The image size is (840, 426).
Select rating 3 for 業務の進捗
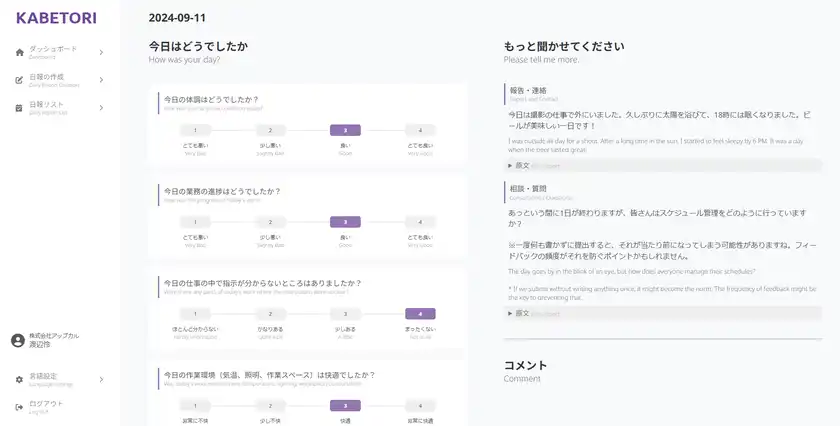(x=346, y=222)
